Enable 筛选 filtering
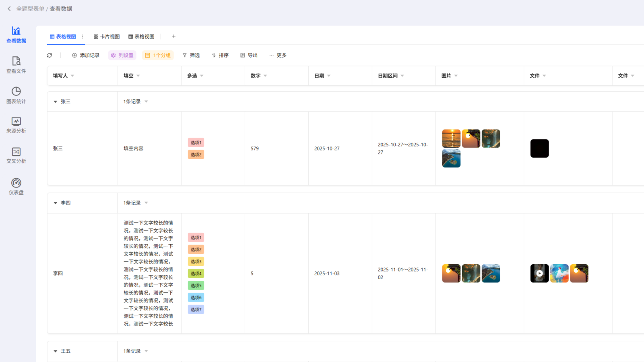Viewport: 644px width, 362px height. [x=191, y=55]
